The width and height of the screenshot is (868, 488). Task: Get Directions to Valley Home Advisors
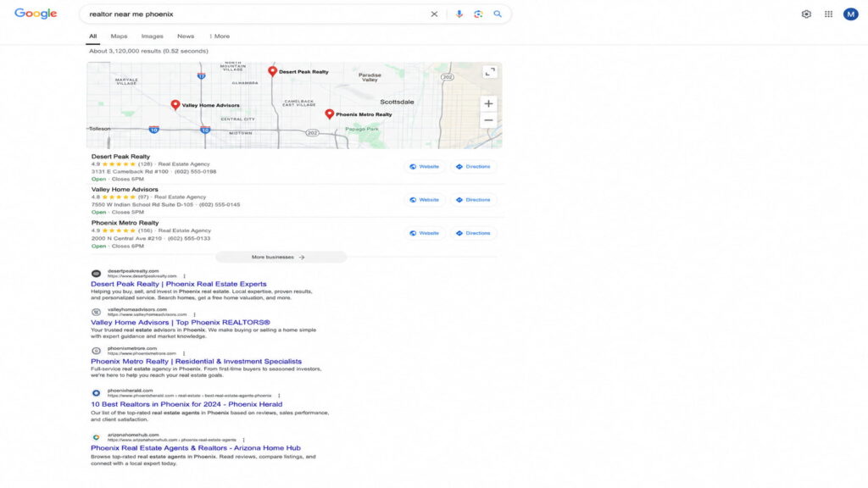(473, 200)
